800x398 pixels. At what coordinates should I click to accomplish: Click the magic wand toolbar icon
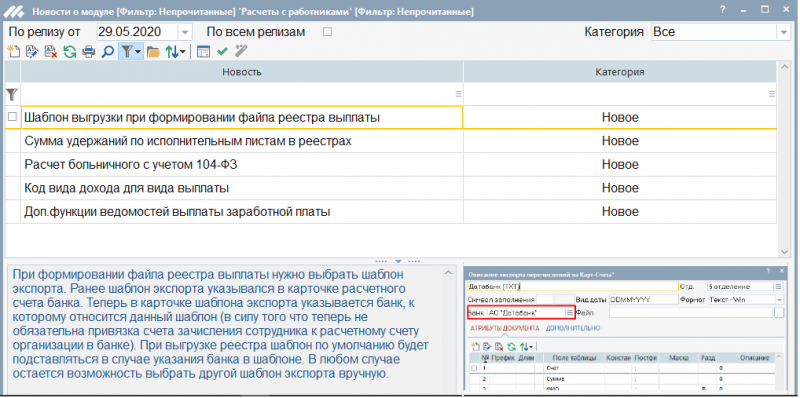coord(241,52)
